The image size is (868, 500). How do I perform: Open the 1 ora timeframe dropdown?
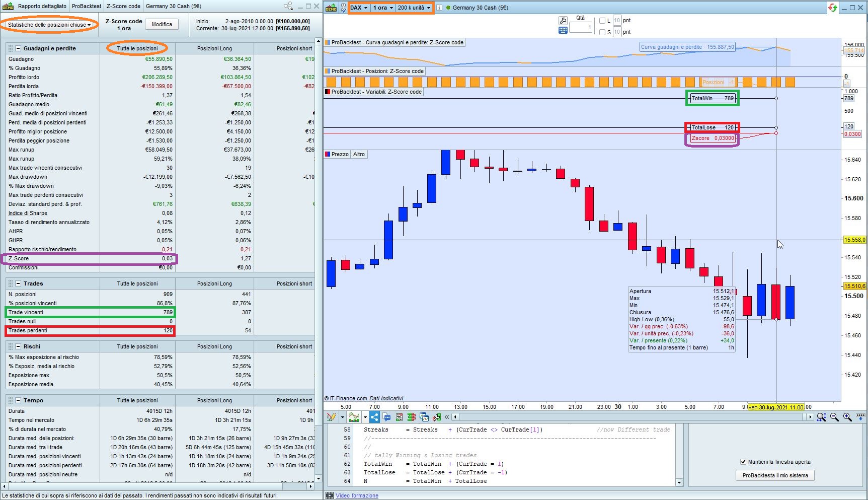pos(383,8)
